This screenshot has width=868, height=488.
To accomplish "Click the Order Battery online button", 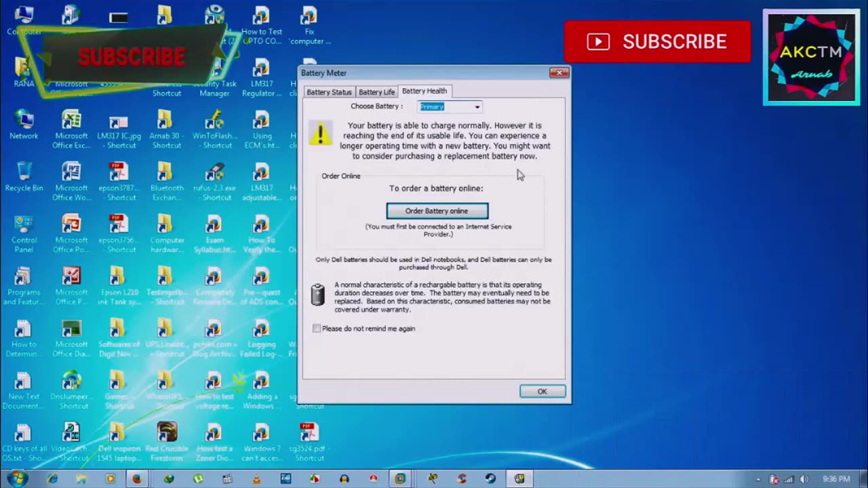I will pos(437,211).
